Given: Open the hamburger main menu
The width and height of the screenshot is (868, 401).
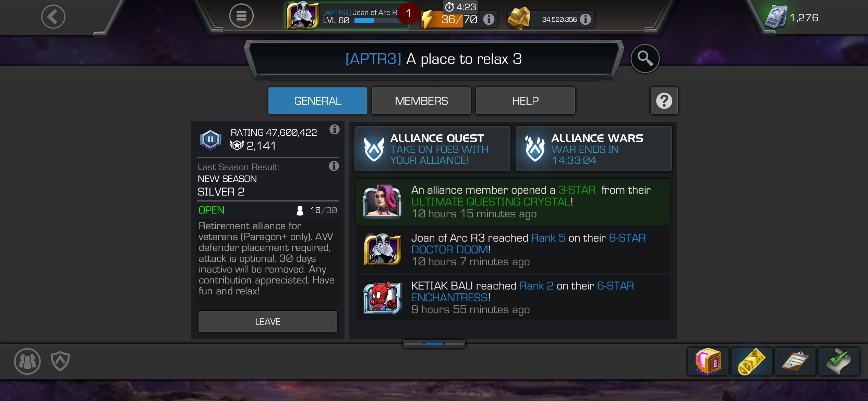Looking at the screenshot, I should tap(241, 16).
